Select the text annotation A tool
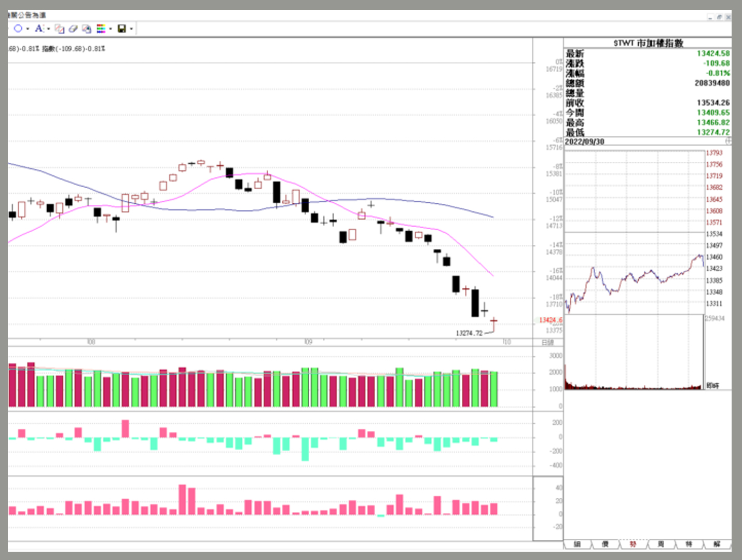 [39, 29]
